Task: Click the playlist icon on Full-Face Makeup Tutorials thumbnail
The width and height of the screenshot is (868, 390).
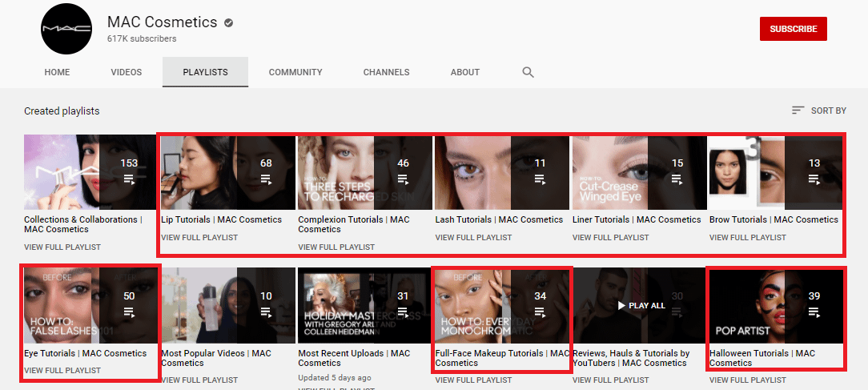Action: coord(540,312)
